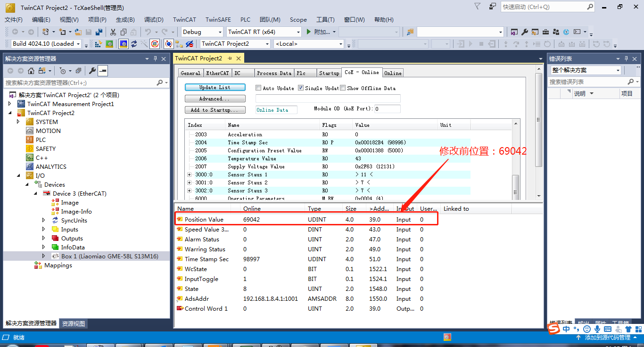Viewport: 644px width, 347px height.
Task: Select the Mappings node in the tree
Action: [x=58, y=265]
